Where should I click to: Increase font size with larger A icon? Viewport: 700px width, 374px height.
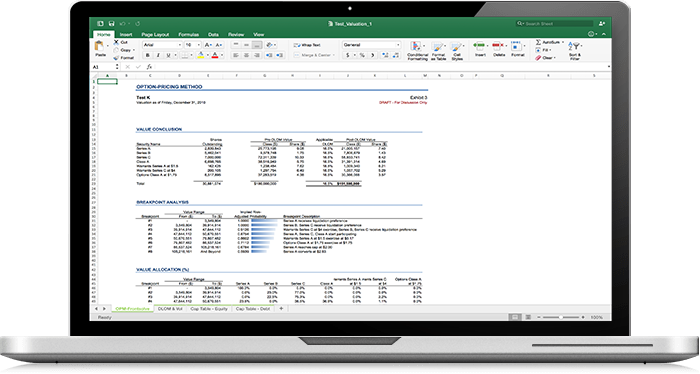(208, 45)
